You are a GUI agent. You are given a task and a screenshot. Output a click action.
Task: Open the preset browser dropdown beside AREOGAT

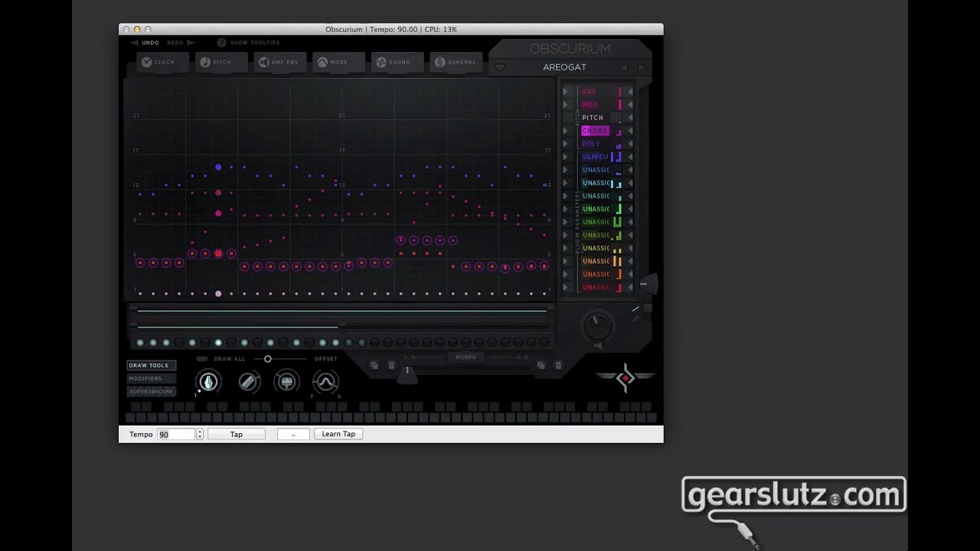pos(500,67)
